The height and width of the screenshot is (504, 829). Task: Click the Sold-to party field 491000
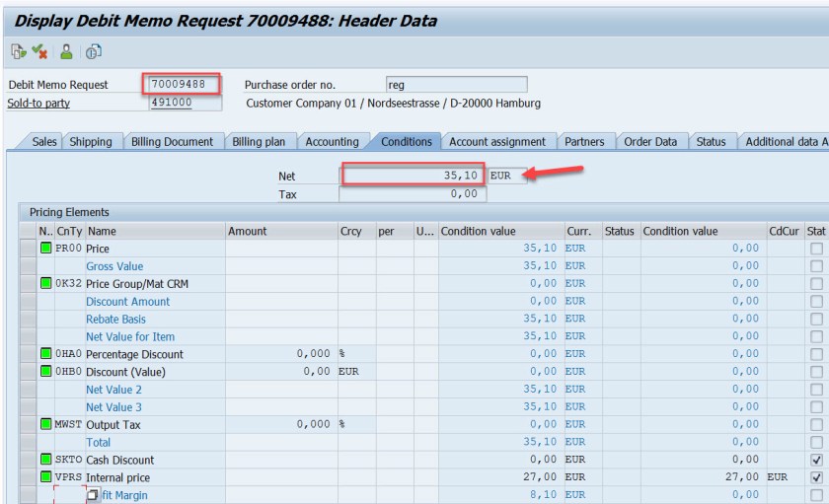click(x=186, y=103)
